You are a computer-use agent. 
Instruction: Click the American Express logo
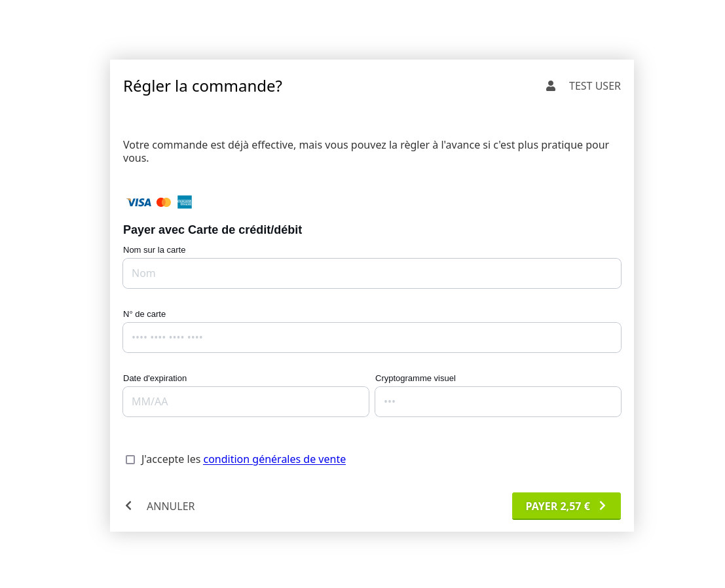pyautogui.click(x=185, y=202)
